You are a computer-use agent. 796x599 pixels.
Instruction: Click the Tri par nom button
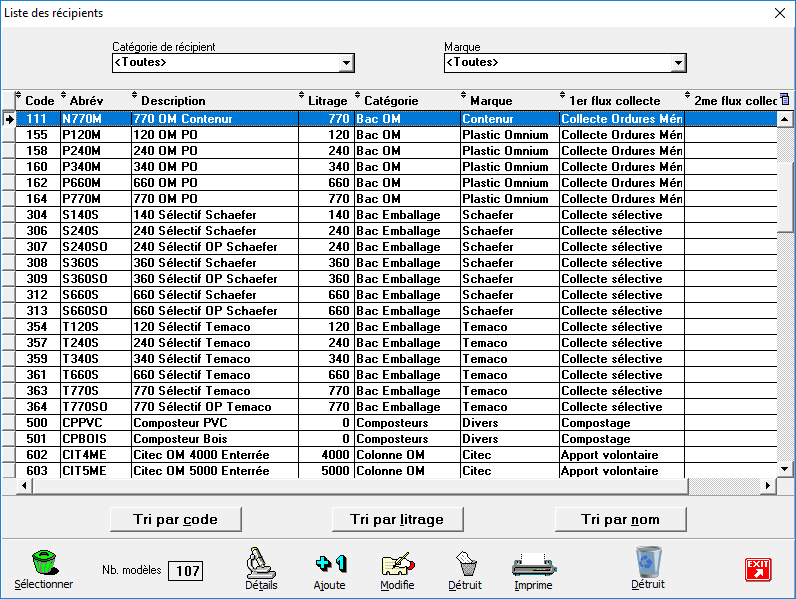point(620,519)
